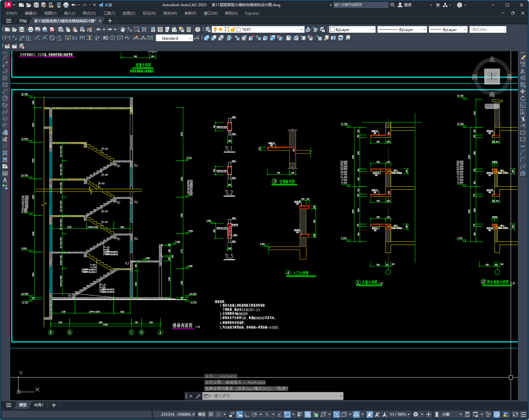Click the Center Mark dimension icon

(113, 38)
